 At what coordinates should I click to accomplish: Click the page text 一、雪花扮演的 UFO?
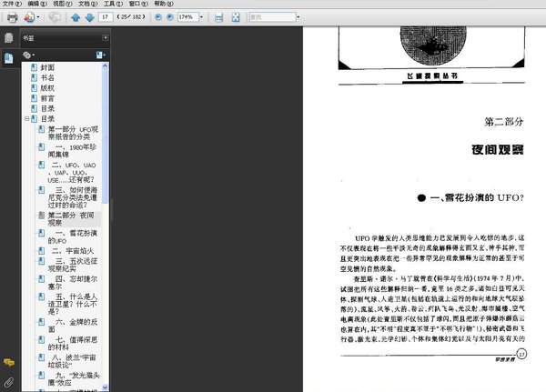coord(477,197)
